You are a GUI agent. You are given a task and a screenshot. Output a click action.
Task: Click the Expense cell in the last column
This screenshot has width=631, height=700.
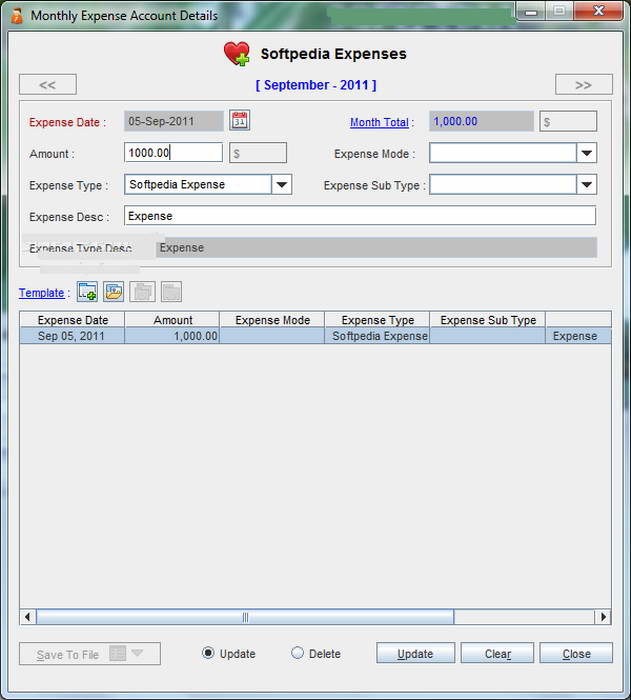[x=578, y=336]
